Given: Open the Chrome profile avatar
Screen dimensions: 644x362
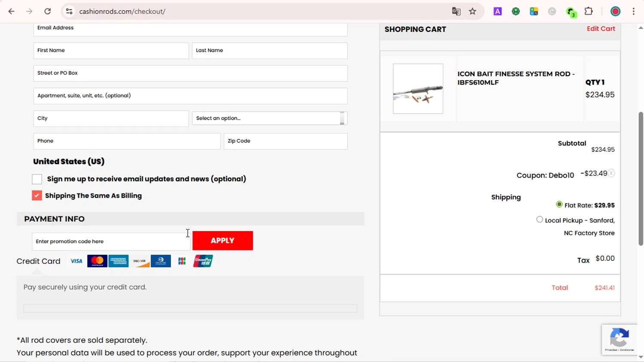Looking at the screenshot, I should (x=615, y=12).
